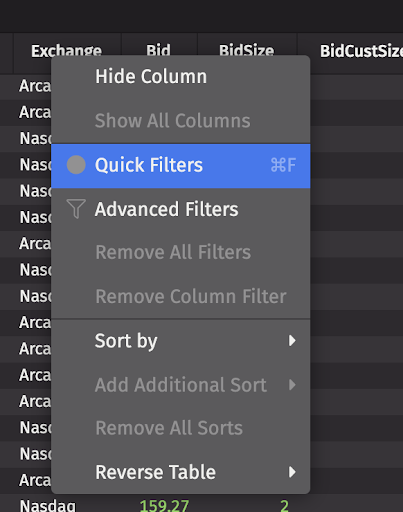Click the Exchange column header
The height and width of the screenshot is (512, 403).
tap(67, 51)
